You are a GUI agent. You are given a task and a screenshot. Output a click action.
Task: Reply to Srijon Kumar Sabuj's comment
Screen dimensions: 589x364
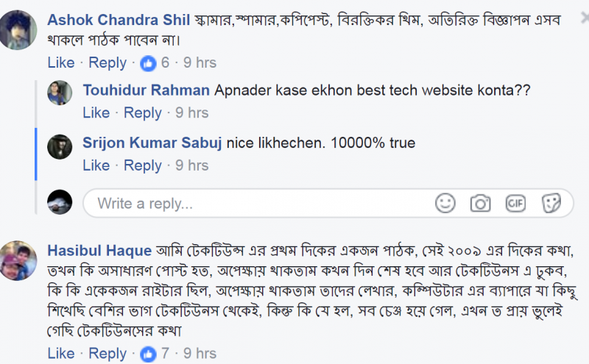click(x=143, y=165)
